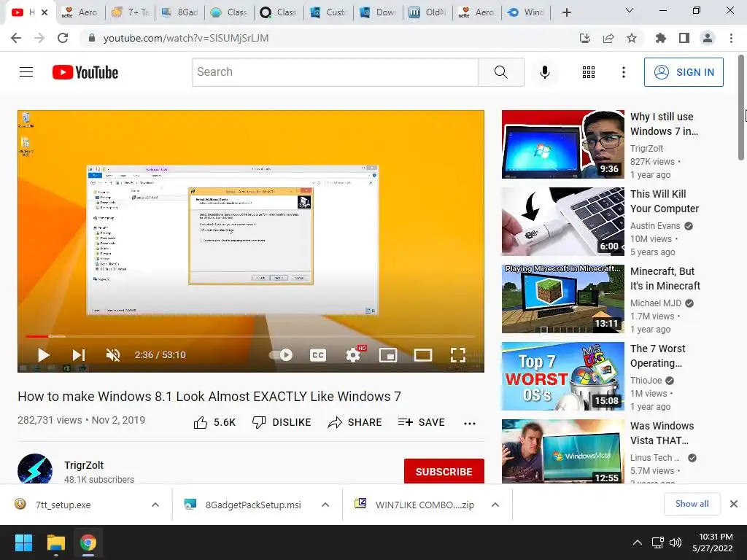Reload the current page

[63, 38]
